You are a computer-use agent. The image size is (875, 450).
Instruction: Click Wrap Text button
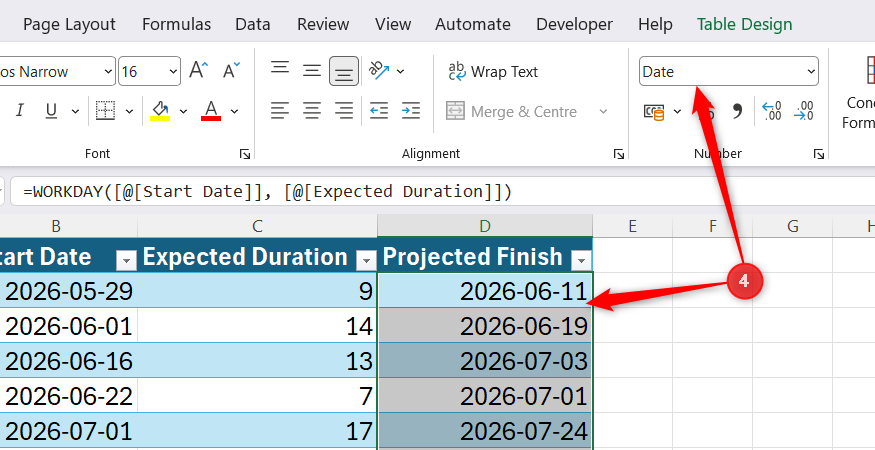pos(493,71)
